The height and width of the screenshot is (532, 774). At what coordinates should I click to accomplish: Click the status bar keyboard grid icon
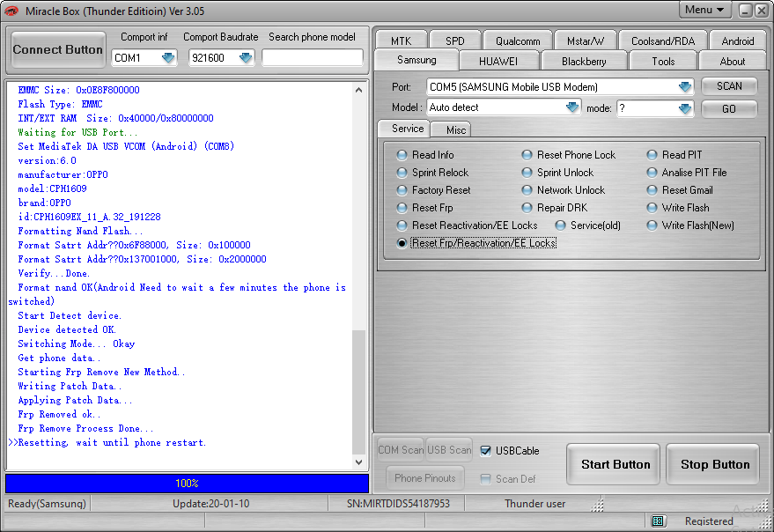657,521
